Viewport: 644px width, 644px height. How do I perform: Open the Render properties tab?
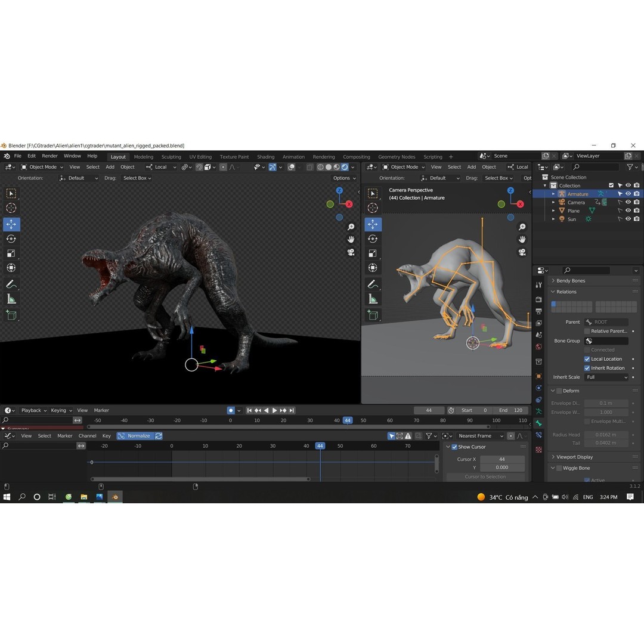(539, 299)
